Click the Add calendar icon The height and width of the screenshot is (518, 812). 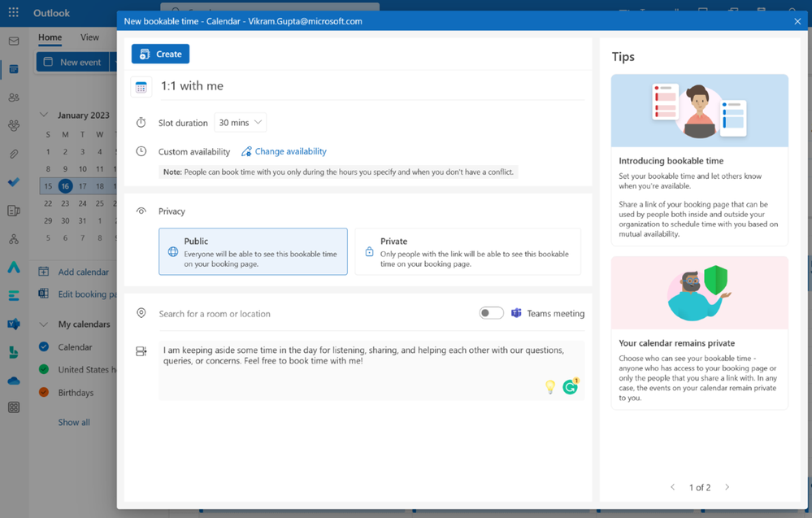pos(44,272)
